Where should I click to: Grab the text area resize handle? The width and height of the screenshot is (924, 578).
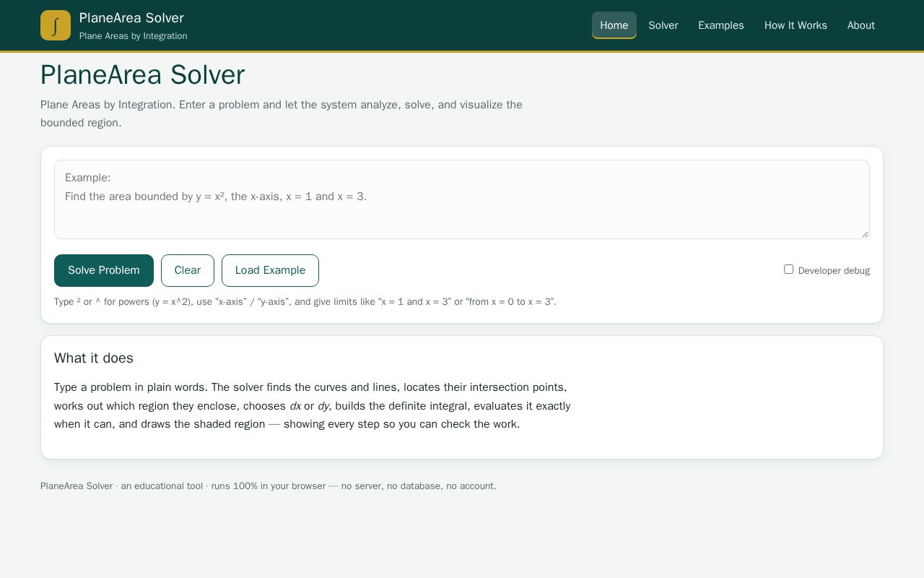tap(865, 234)
